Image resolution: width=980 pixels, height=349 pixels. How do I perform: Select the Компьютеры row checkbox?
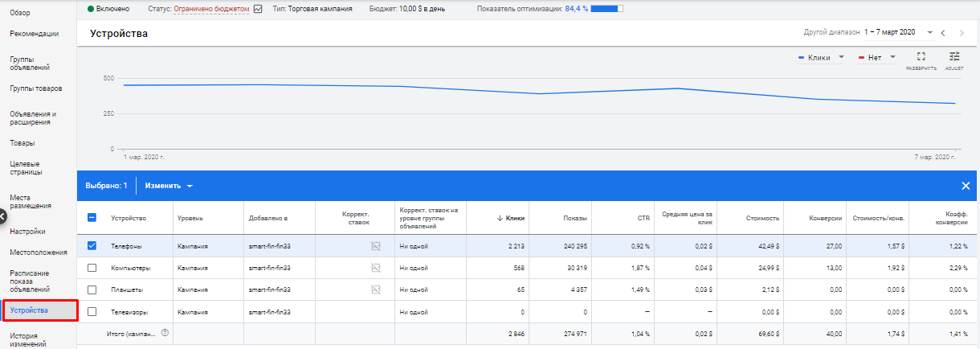click(x=92, y=267)
